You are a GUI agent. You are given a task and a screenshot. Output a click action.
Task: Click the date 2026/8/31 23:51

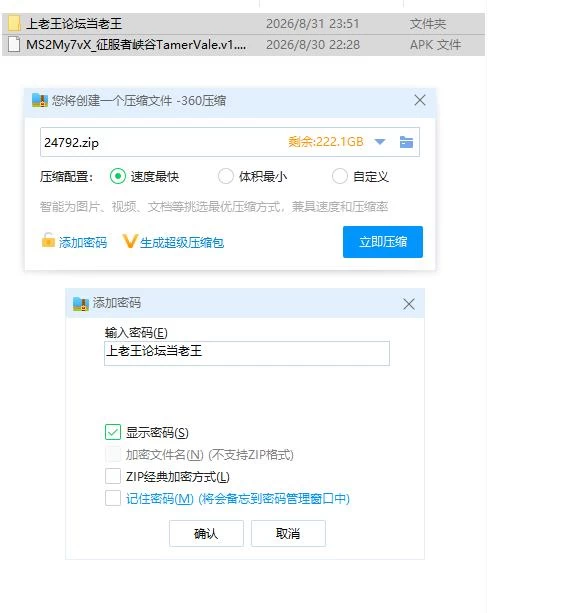point(312,23)
